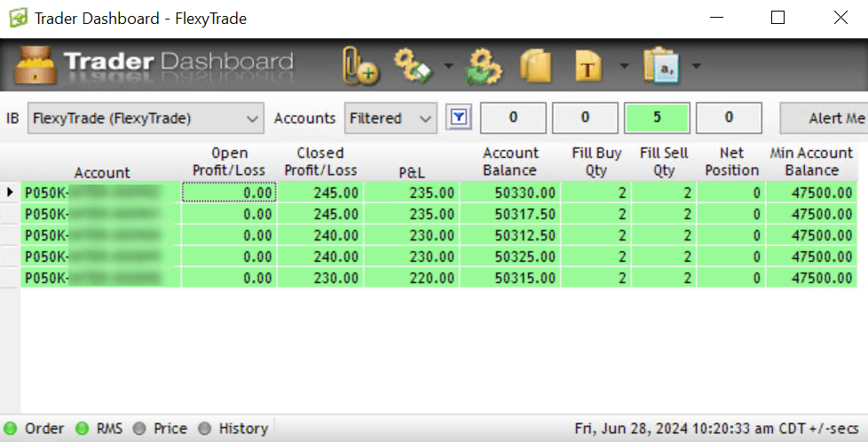Sort by Open Profit/Loss column header
This screenshot has width=868, height=442.
pyautogui.click(x=229, y=162)
